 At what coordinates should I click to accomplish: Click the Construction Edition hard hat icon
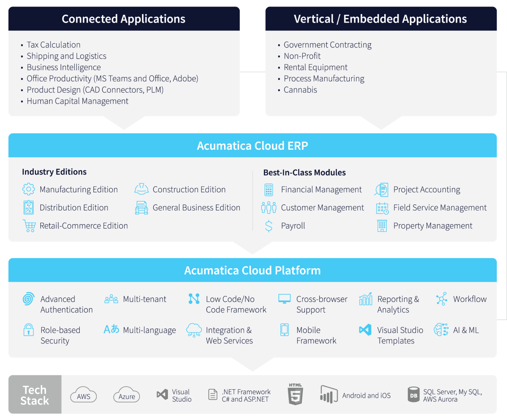142,189
